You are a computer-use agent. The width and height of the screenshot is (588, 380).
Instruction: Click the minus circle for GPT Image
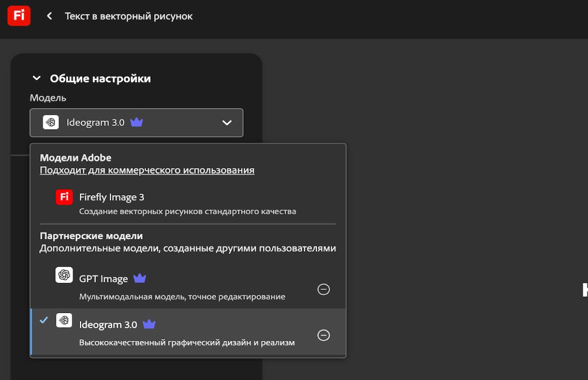coord(323,289)
